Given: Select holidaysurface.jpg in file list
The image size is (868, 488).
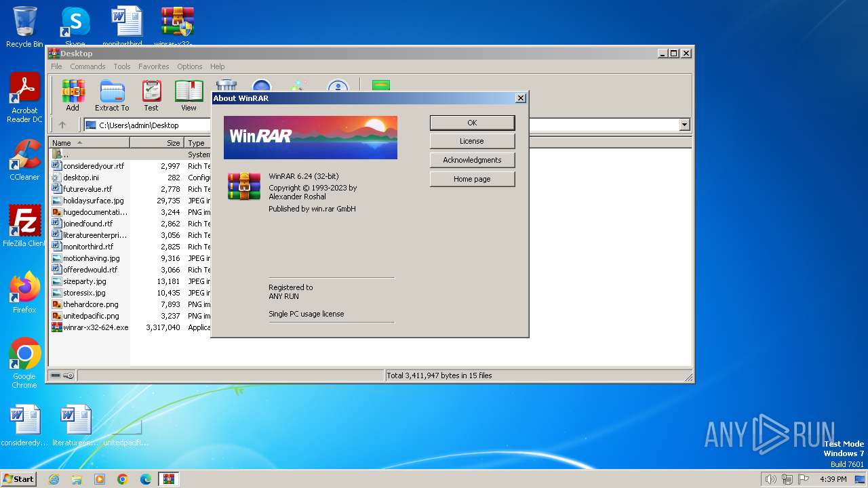Looking at the screenshot, I should coord(93,201).
